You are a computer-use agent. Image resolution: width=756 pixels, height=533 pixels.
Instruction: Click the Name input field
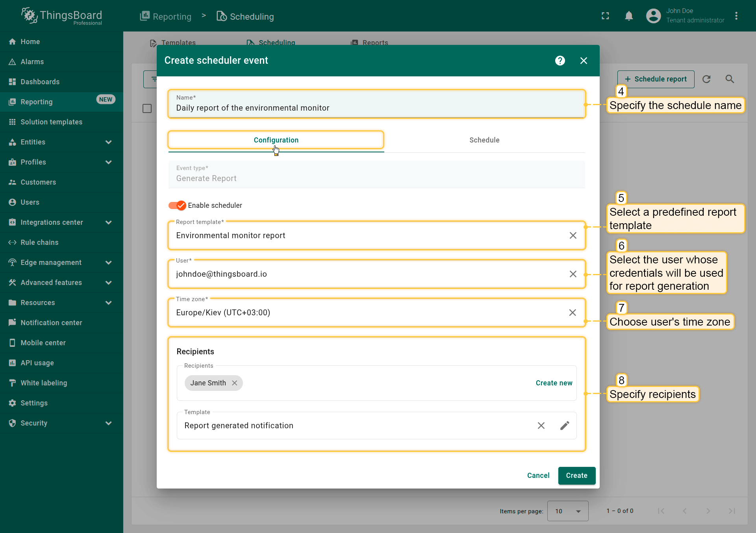tap(376, 108)
